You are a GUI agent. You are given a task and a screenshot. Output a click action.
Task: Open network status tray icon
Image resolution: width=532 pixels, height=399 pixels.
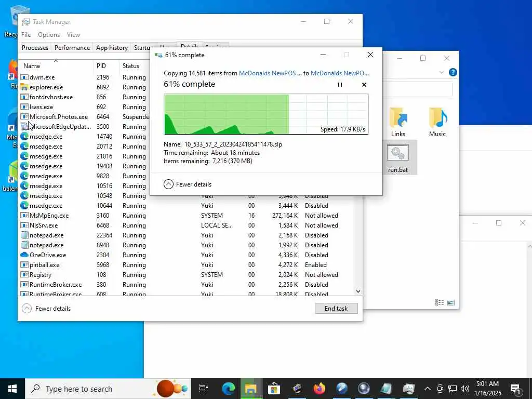pyautogui.click(x=453, y=389)
